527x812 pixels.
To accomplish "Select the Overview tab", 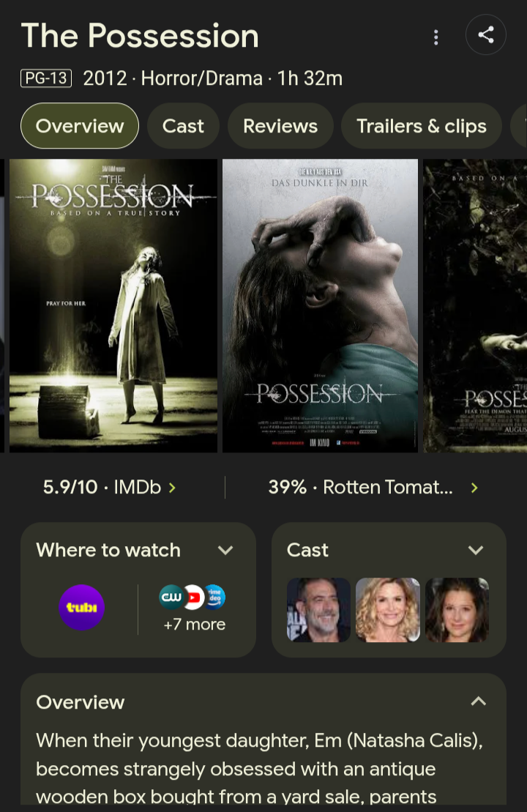I will [80, 126].
